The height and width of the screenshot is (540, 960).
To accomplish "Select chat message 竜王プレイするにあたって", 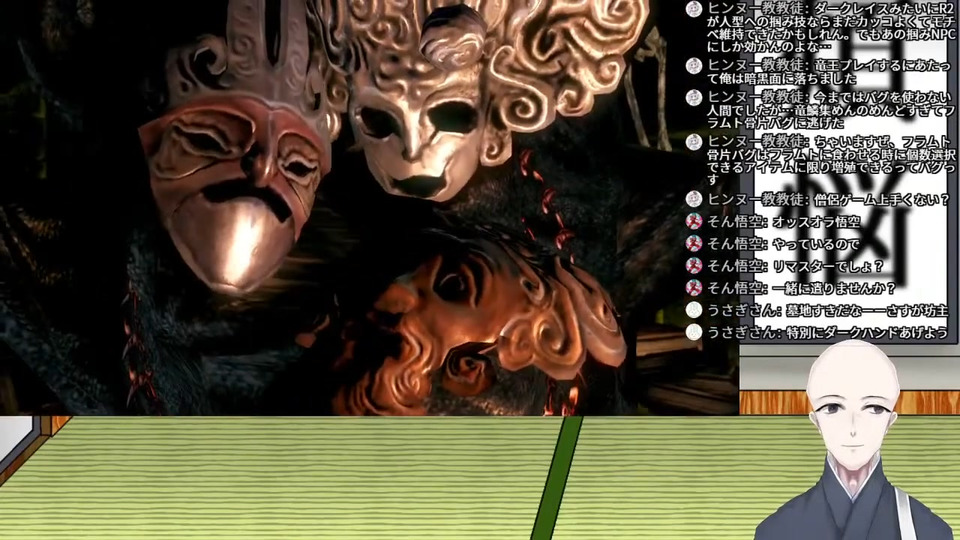I will click(x=830, y=72).
